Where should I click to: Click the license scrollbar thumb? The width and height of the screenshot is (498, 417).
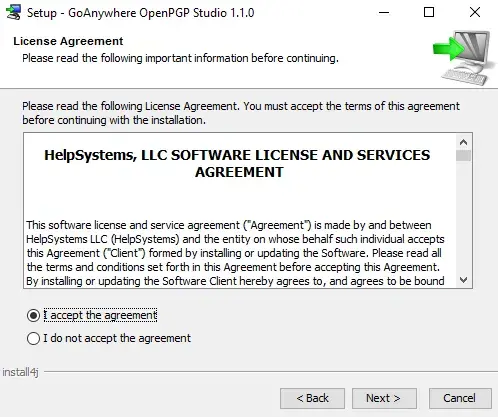coord(463,156)
